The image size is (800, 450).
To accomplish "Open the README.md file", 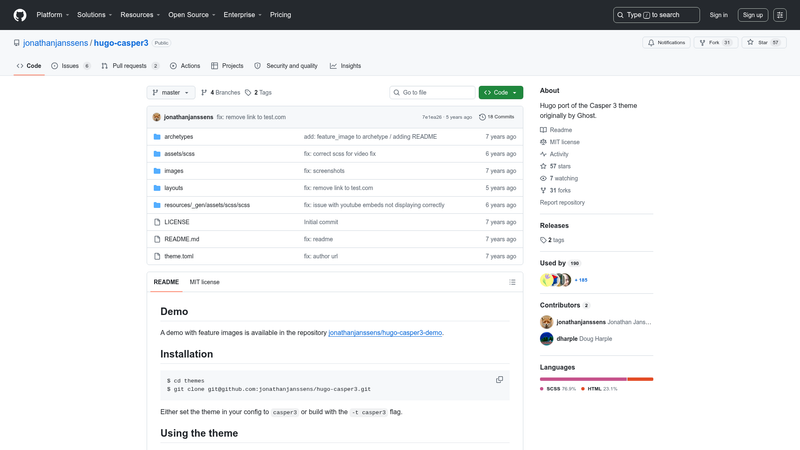I will coord(182,239).
